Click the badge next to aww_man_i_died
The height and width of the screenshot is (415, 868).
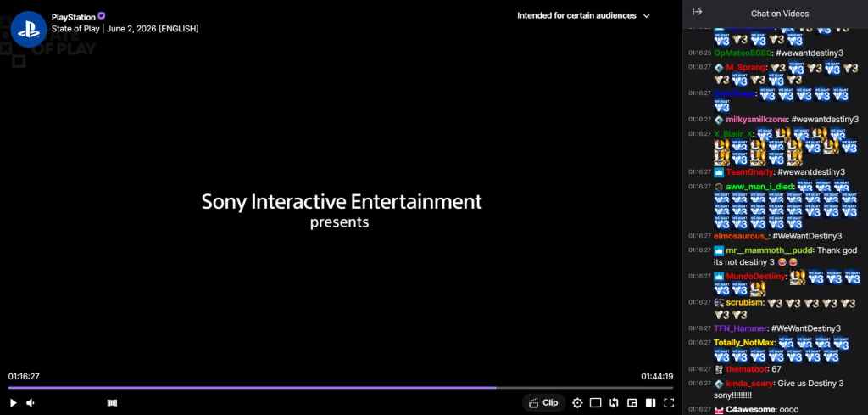(x=719, y=187)
